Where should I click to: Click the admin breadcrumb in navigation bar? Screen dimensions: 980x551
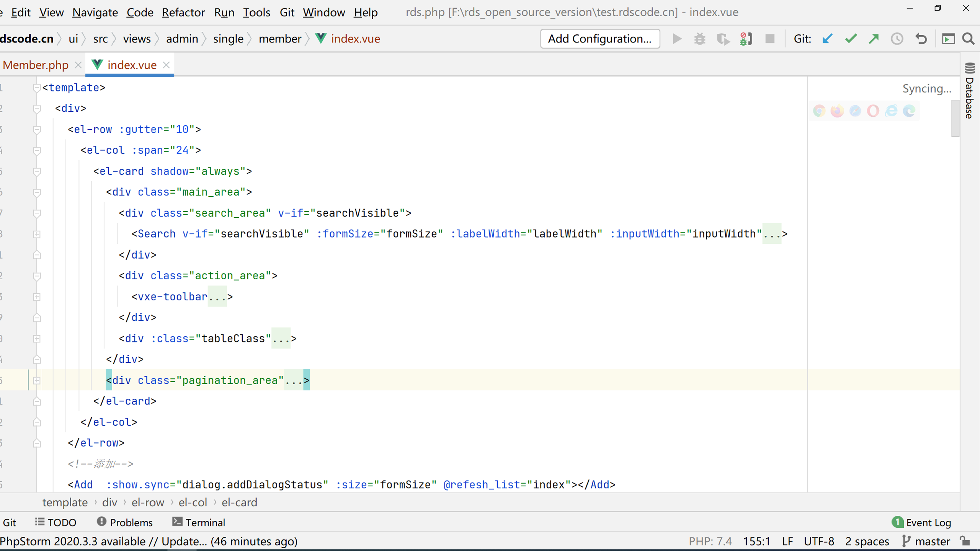pyautogui.click(x=182, y=39)
